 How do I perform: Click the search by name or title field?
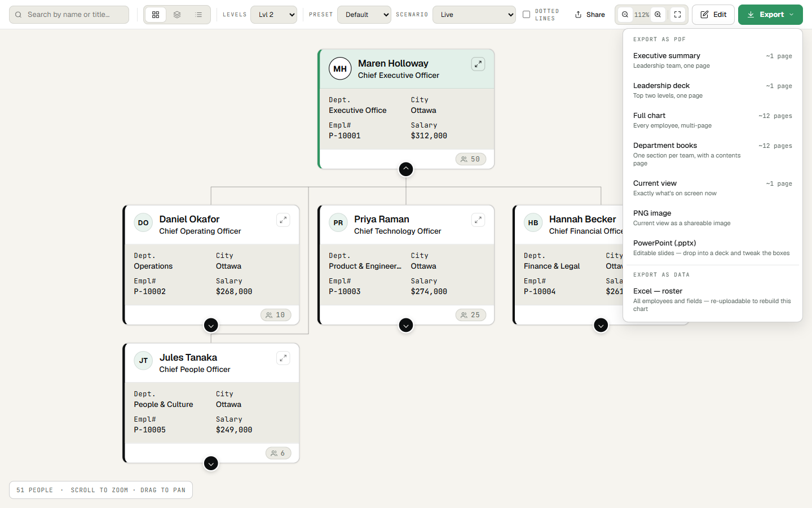coord(69,15)
